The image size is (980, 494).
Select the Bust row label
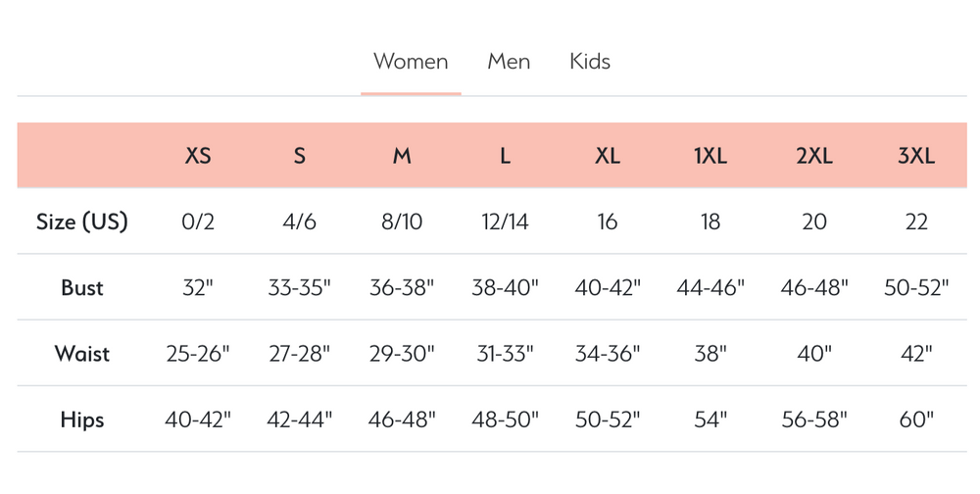(82, 288)
